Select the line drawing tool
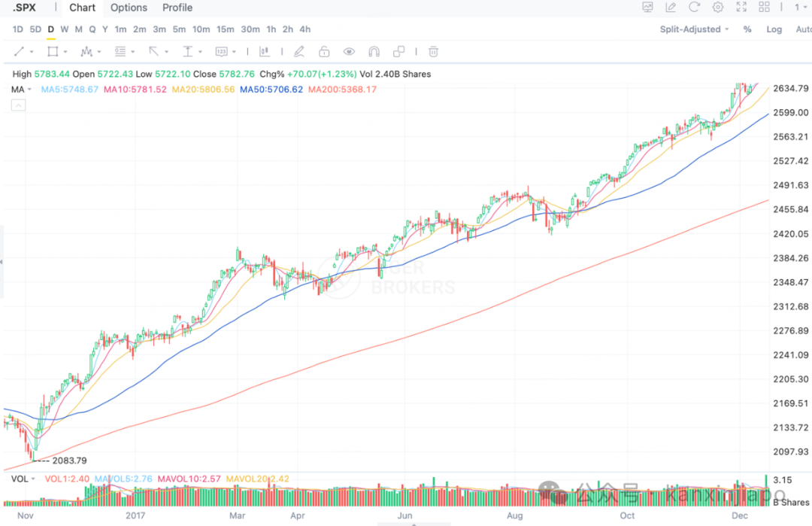812x526 pixels. click(19, 51)
